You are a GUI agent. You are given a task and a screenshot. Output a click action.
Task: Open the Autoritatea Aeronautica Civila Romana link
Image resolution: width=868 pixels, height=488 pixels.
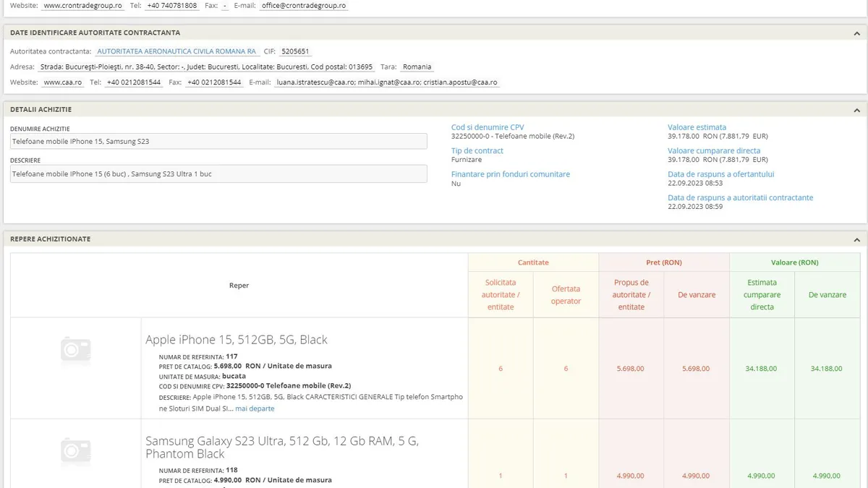(x=176, y=51)
